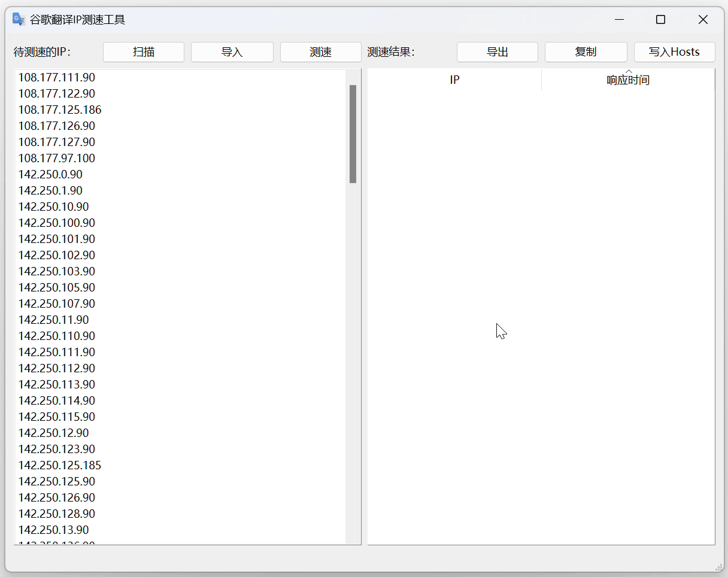Select IP 108.177.125.186 in the list

click(60, 110)
